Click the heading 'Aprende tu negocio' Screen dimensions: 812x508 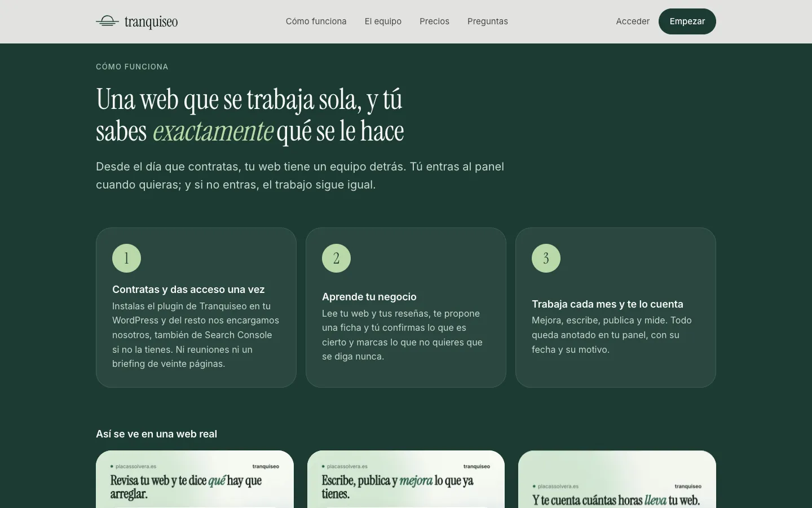[369, 297]
